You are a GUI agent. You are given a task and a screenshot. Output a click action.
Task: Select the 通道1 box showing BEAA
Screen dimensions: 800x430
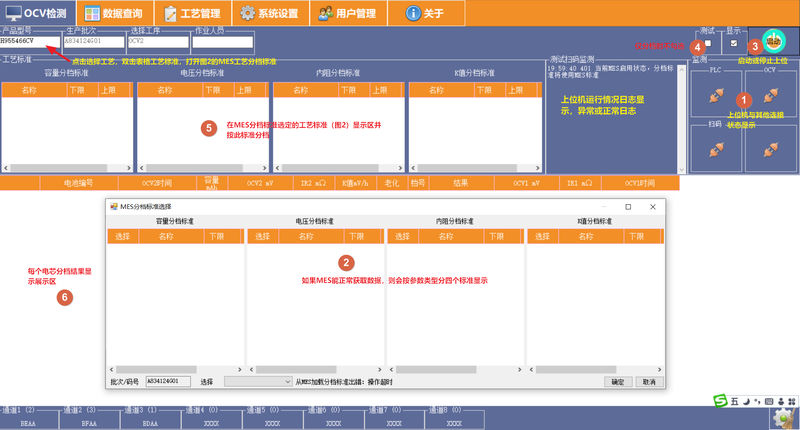coord(29,419)
